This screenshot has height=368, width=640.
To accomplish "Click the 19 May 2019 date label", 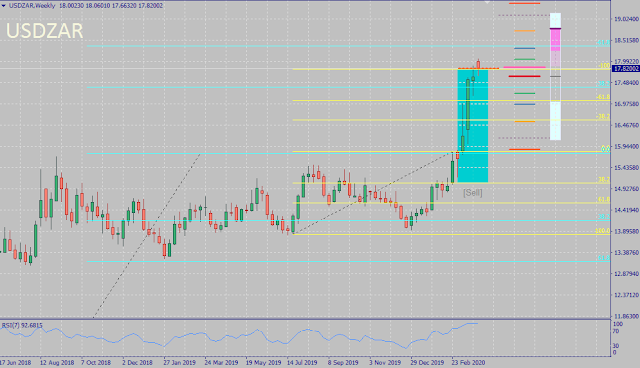I will 263,362.
